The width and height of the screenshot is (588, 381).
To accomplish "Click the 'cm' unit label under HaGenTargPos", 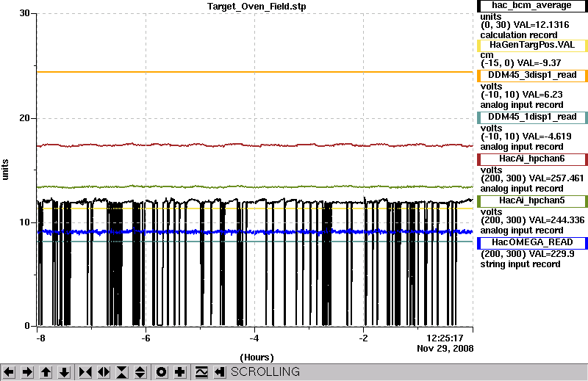I will tap(487, 55).
